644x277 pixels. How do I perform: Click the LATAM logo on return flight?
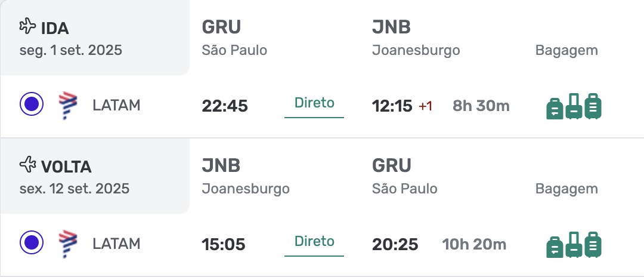tap(68, 244)
